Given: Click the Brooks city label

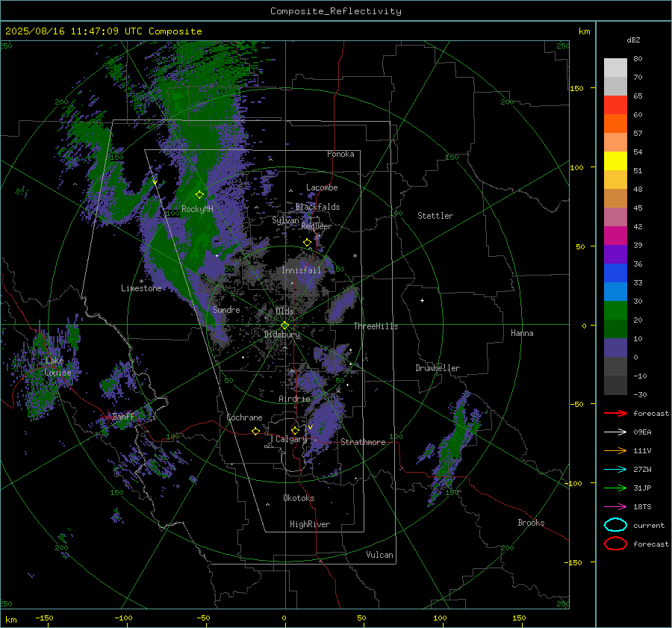Looking at the screenshot, I should (531, 523).
